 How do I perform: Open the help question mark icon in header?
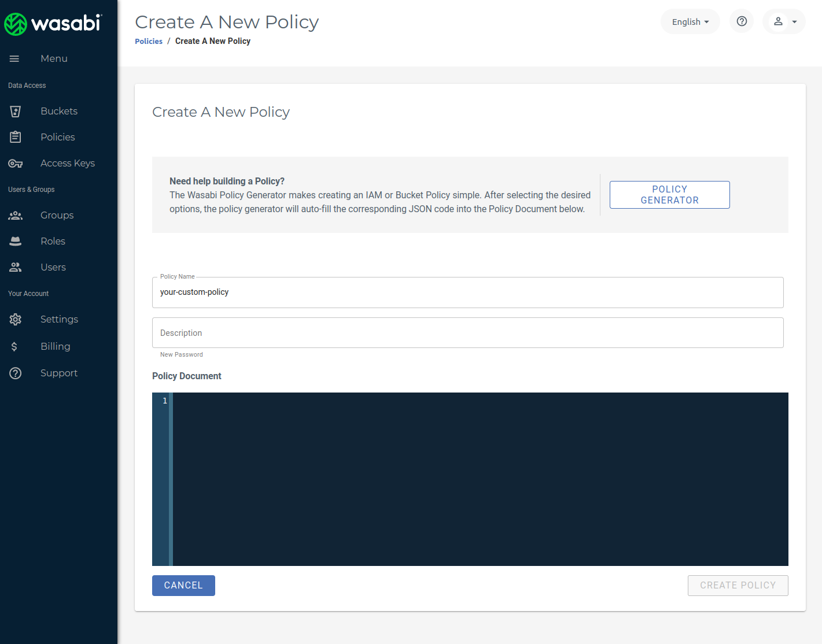(741, 21)
